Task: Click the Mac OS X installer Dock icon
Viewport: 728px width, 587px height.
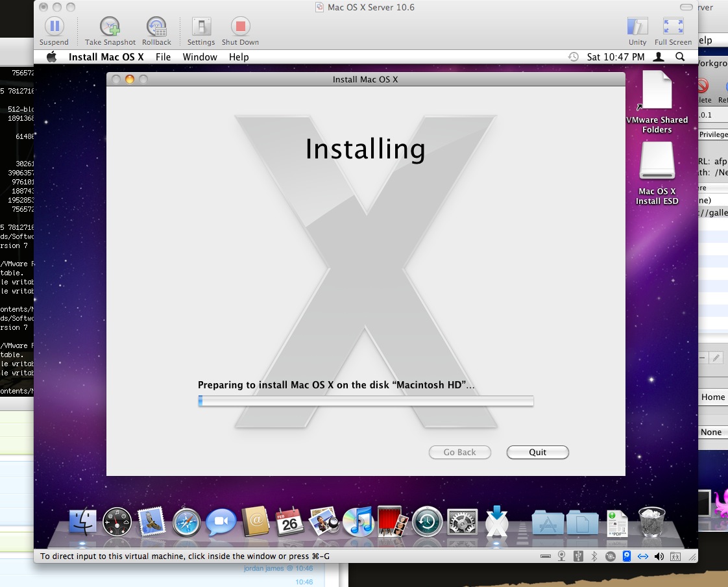Action: pos(496,521)
